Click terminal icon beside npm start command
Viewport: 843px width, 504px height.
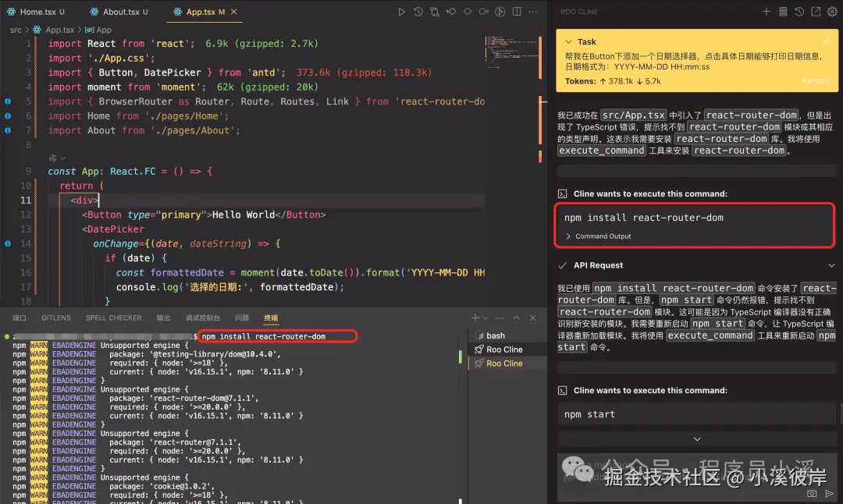(x=562, y=391)
